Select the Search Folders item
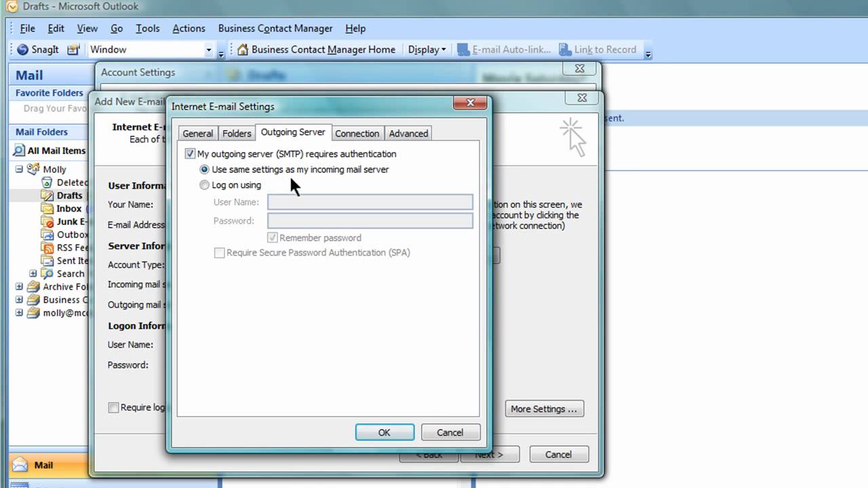The image size is (868, 488). click(x=63, y=274)
